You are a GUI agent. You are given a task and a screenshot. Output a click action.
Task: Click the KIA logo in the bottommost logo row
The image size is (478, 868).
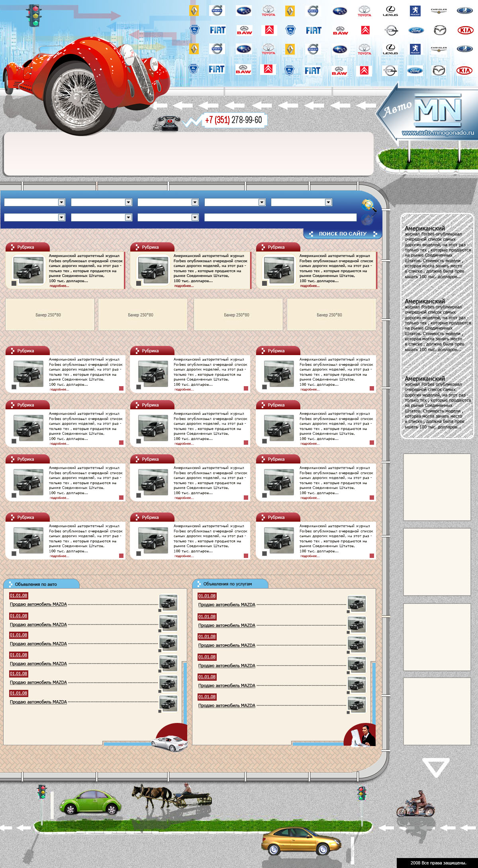pos(464,71)
